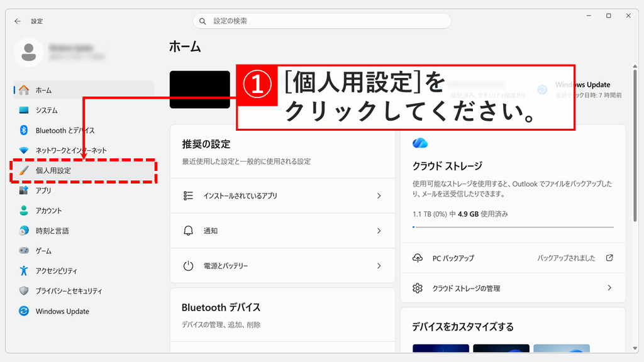Click the OneDrive cloud icon
Screen dimensions: 644x362
click(419, 143)
